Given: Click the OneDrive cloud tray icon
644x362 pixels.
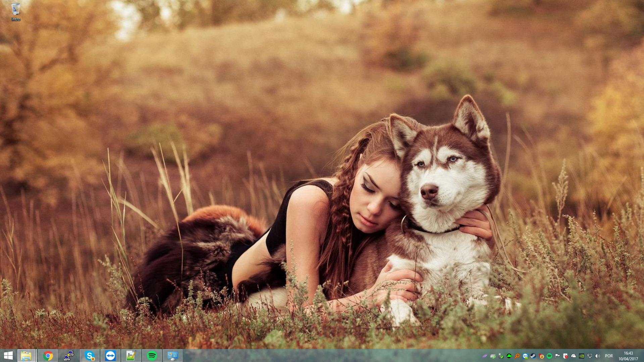Looking at the screenshot, I should [573, 356].
